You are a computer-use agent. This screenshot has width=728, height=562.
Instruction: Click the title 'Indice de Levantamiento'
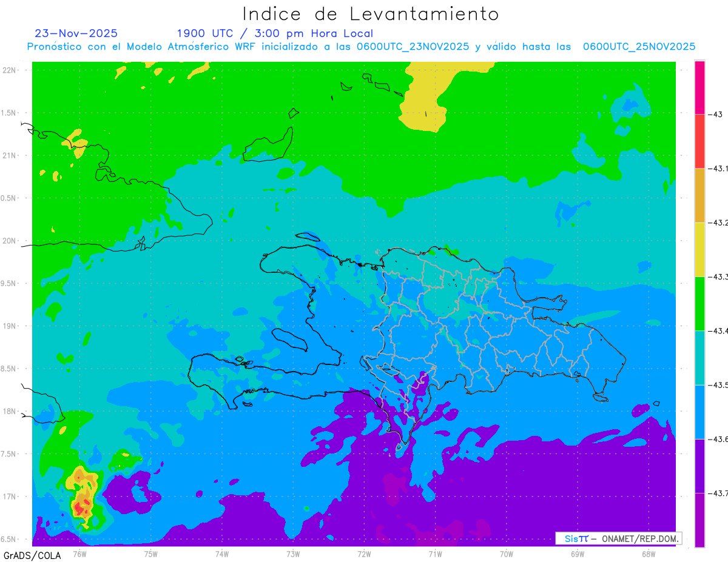371,13
